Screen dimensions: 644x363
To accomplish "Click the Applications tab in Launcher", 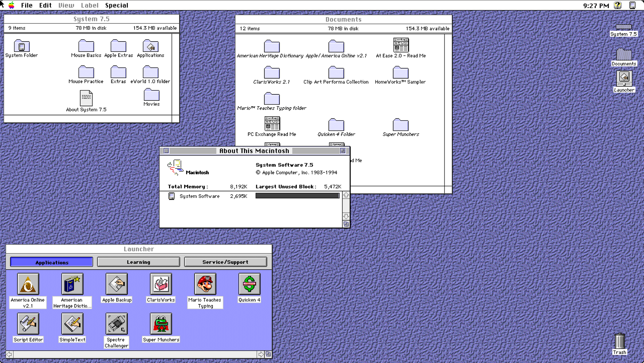I will [x=52, y=262].
